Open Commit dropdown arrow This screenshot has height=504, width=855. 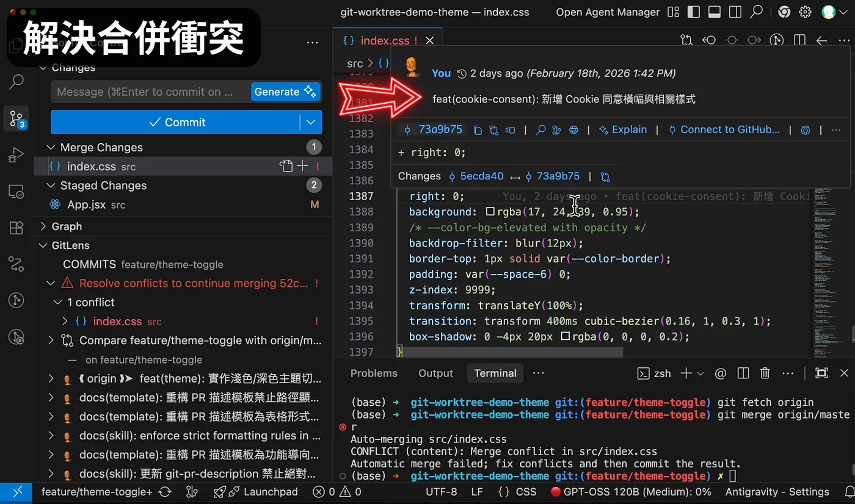click(x=311, y=122)
